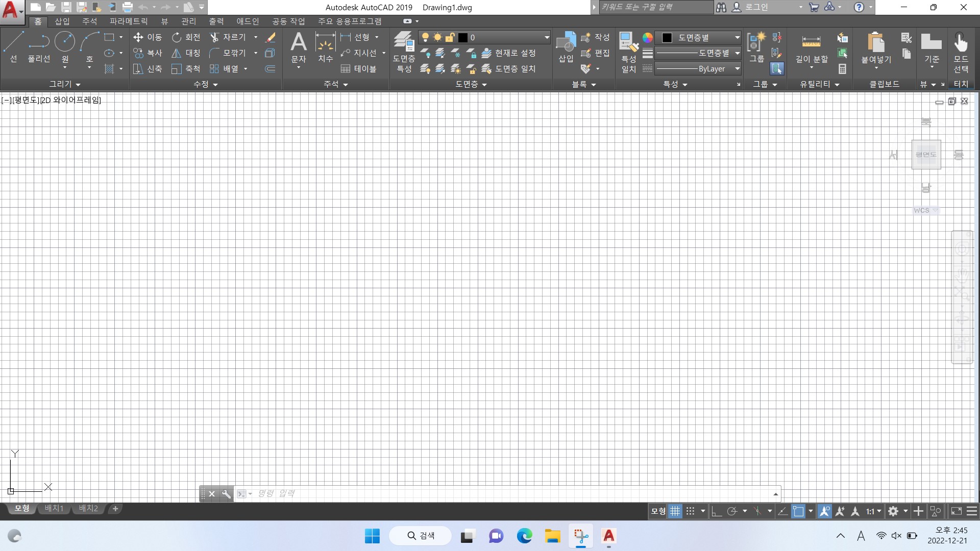
Task: Toggle ortho mode in status bar
Action: pyautogui.click(x=717, y=511)
